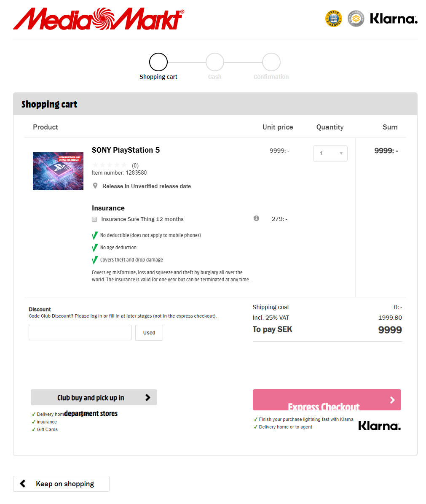Click the grey customer rating badge
Screen dimensions: 426x504
(x=356, y=19)
